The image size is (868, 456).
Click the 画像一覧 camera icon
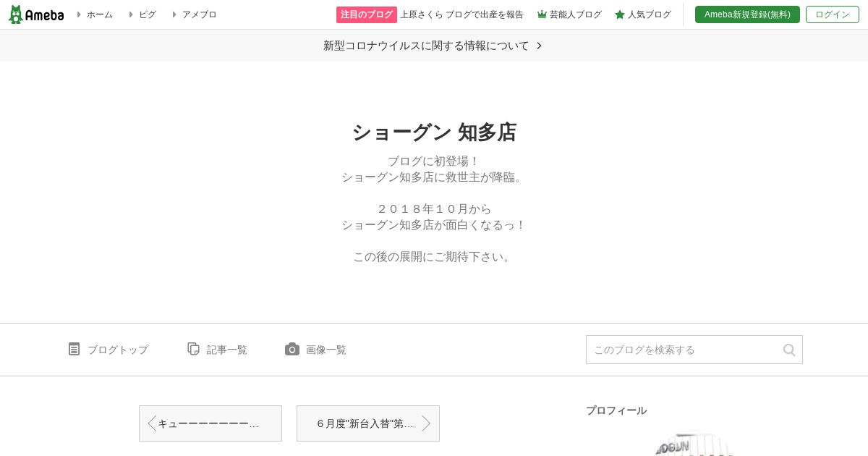(292, 349)
